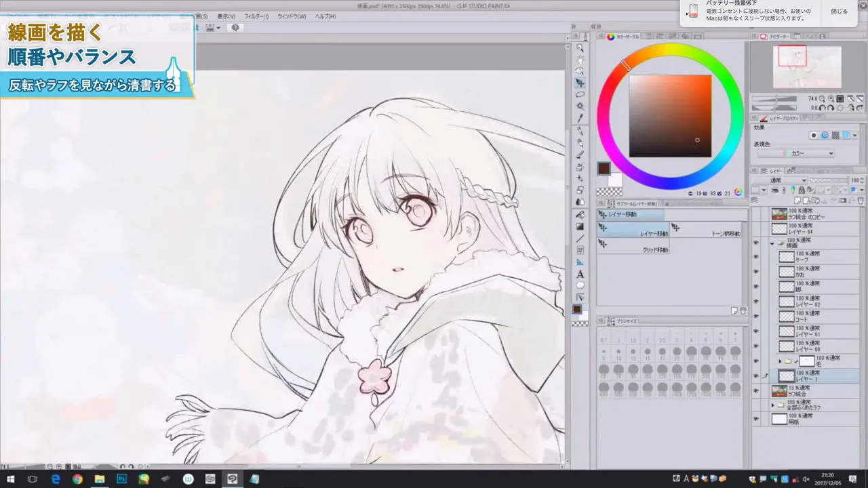Select the Eyedropper tool
This screenshot has width=868, height=488.
(580, 119)
